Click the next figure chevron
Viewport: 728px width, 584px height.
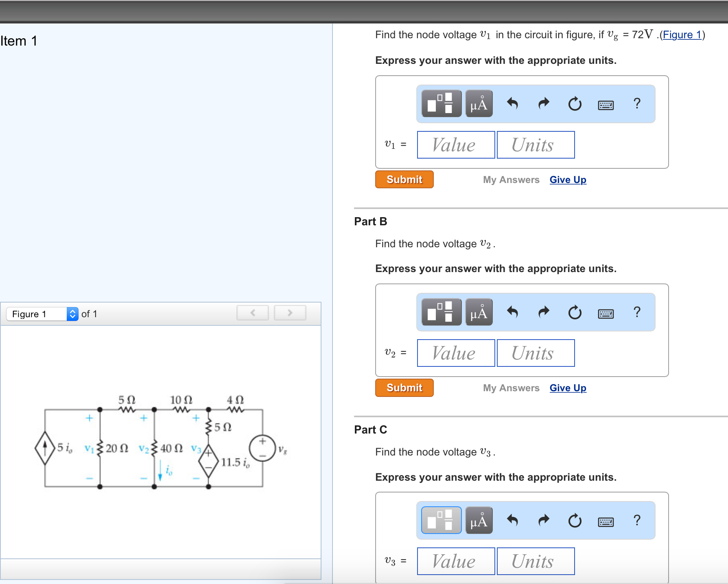290,312
